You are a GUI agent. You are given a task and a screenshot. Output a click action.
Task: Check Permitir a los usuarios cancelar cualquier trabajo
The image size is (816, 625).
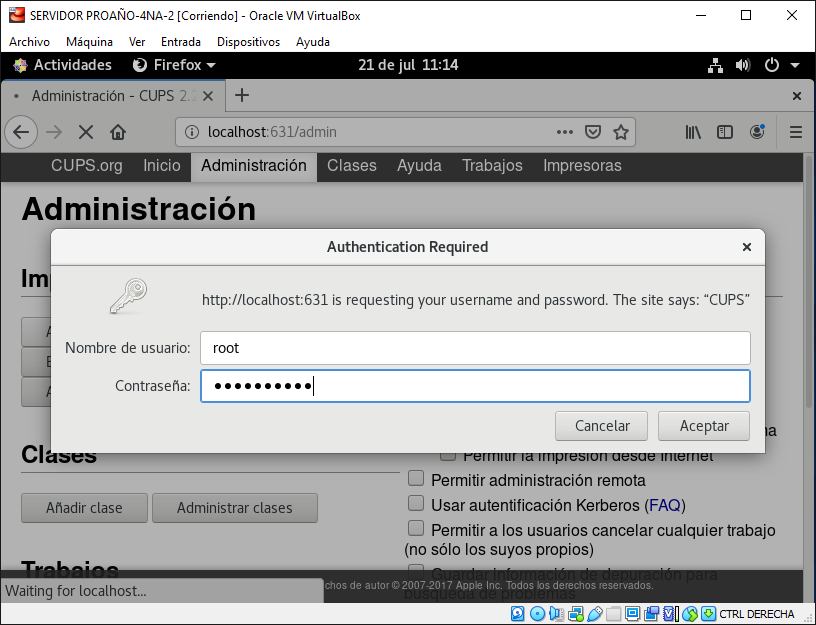coord(416,528)
